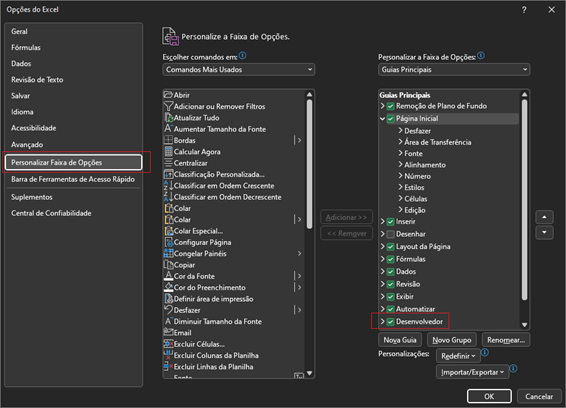Viewport: 566px width, 408px height.
Task: Click the Aumentar Tamanho da Fonte icon
Action: pyautogui.click(x=169, y=129)
